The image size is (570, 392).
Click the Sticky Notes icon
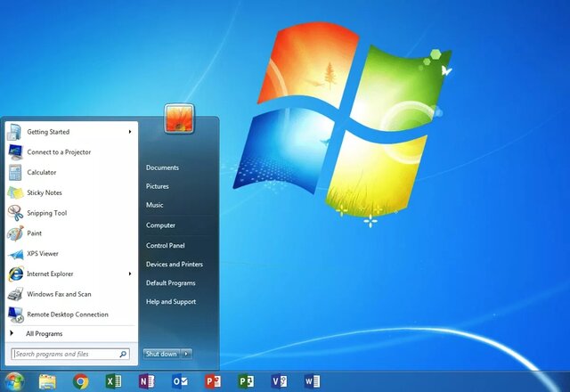[x=15, y=193]
